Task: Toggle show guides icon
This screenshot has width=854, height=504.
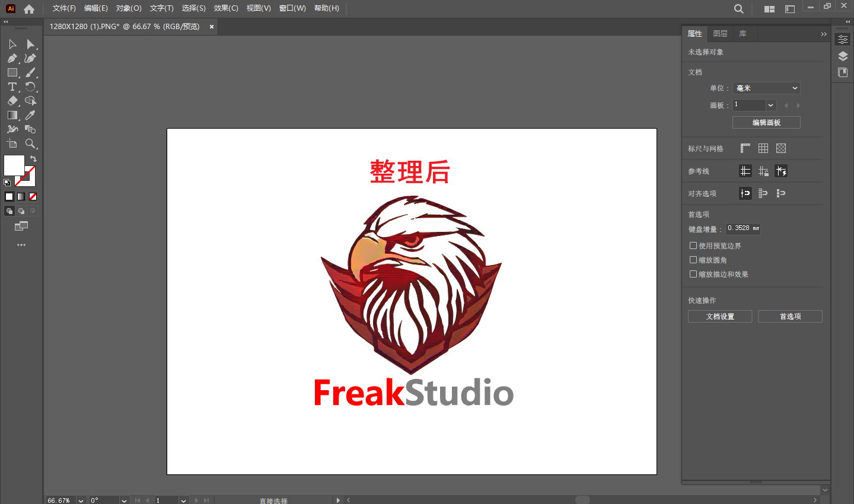Action: (x=745, y=171)
